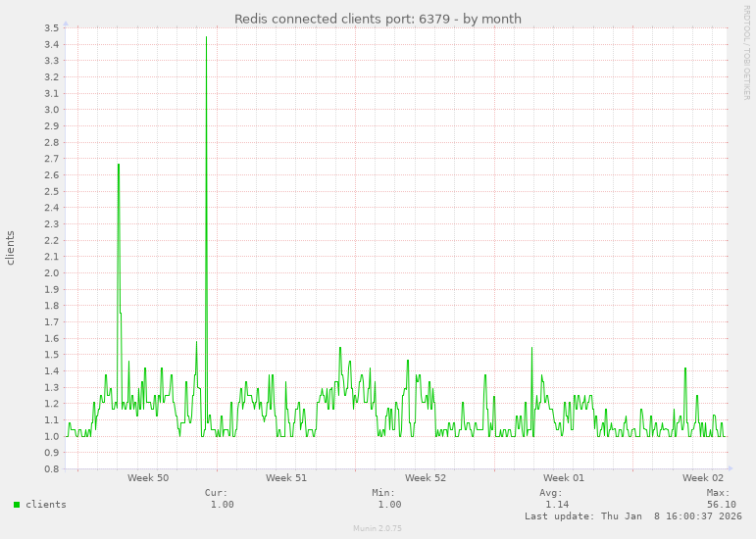Click the 'Week 50' x-axis label
756x539 pixels.
click(148, 478)
